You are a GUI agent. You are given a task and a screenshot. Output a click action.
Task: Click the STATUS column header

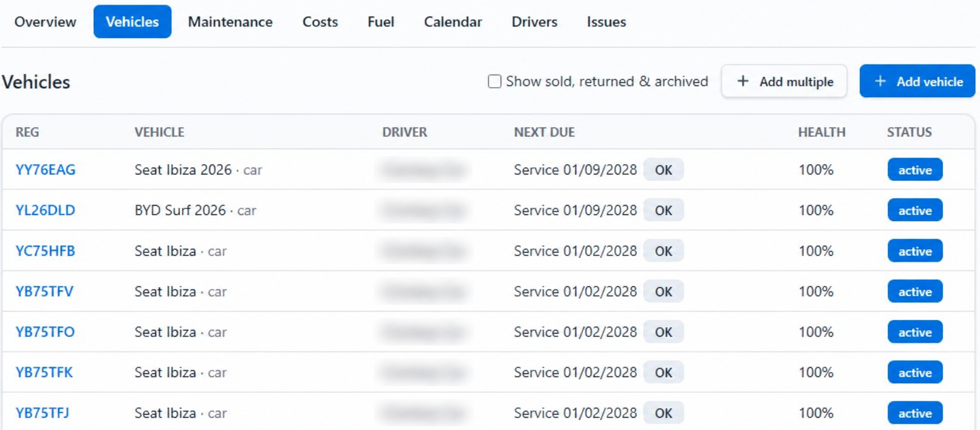[x=910, y=132]
